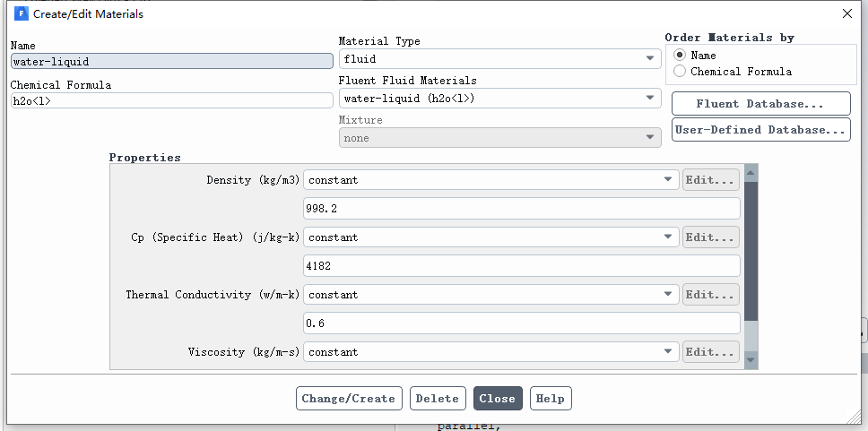Click the Density value field 998.2
Image resolution: width=868 pixels, height=431 pixels.
tap(522, 209)
